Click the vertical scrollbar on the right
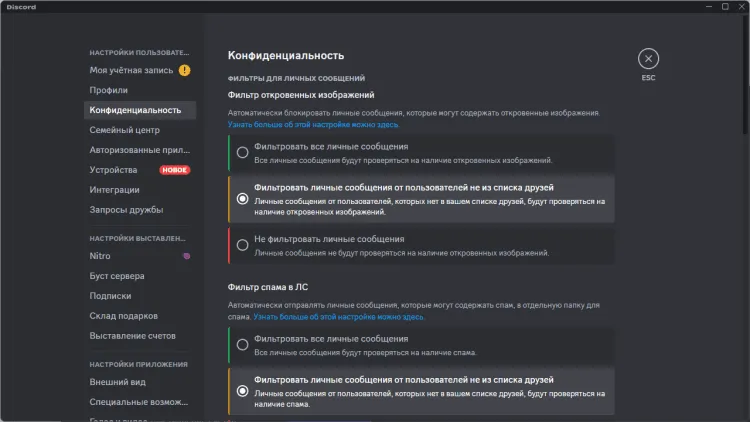Image resolution: width=750 pixels, height=422 pixels. coord(745,80)
